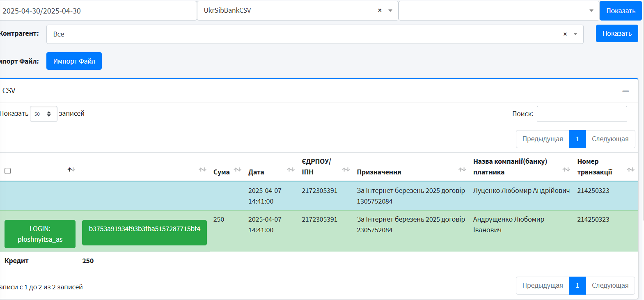Go to Предыдущая page in the top pagination

coord(543,139)
